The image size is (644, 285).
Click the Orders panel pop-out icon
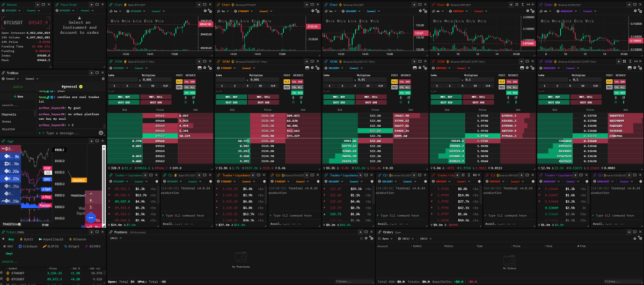click(x=634, y=232)
